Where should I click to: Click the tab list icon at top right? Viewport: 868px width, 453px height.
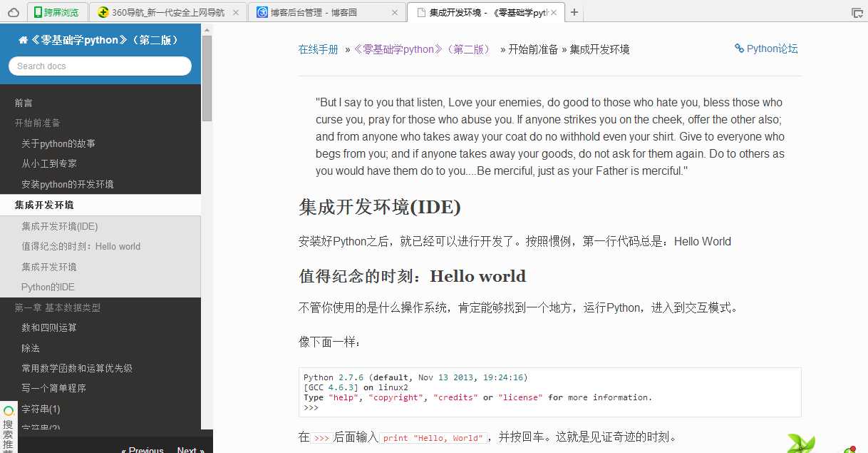pos(857,13)
